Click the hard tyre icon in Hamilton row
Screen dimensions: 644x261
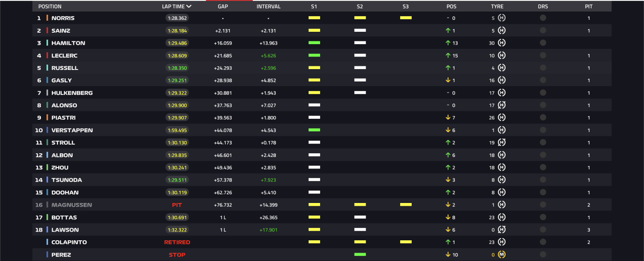tap(502, 43)
